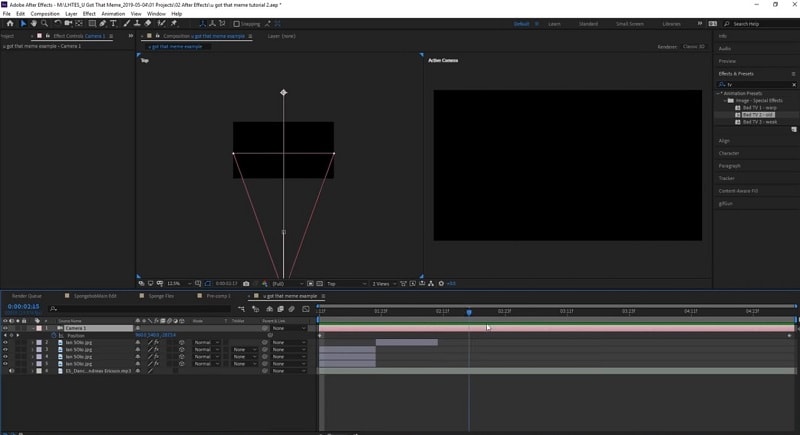800x435 pixels.
Task: Click the blue current-time indicator in timeline
Action: pos(468,312)
